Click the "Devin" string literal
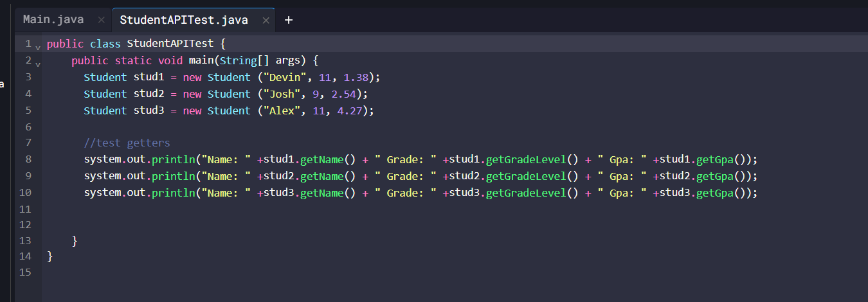Viewport: 868px width, 302px height. (285, 77)
